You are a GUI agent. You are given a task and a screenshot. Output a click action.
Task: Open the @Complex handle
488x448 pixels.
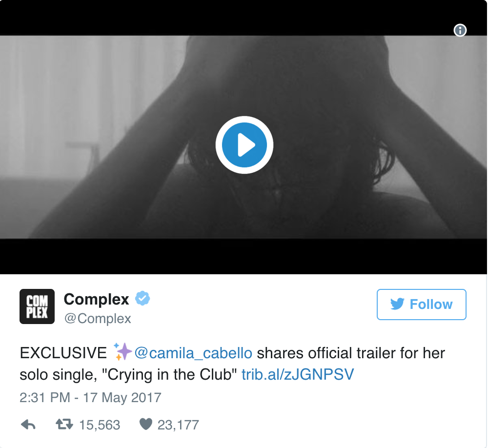(x=98, y=319)
